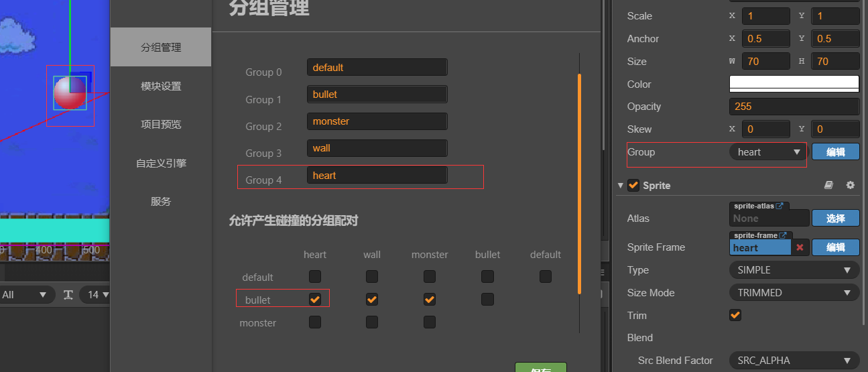Image resolution: width=868 pixels, height=372 pixels.
Task: Check monster-heart collision checkbox
Action: click(x=315, y=322)
